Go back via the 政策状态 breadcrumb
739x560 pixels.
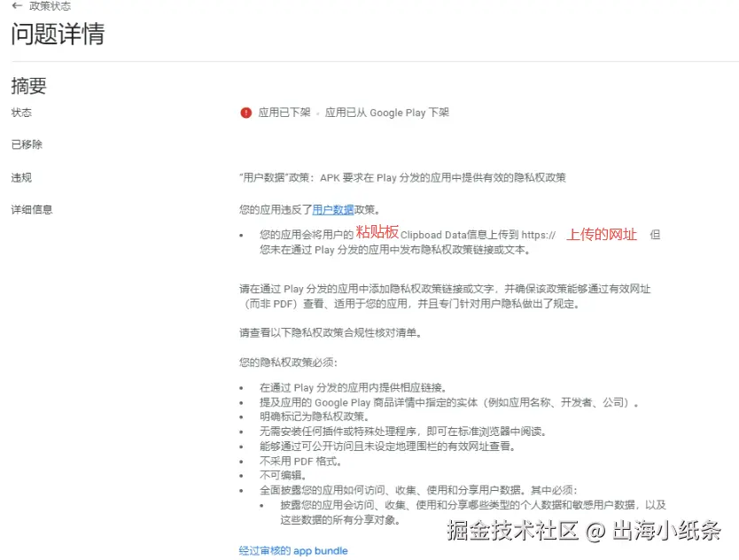(x=50, y=6)
